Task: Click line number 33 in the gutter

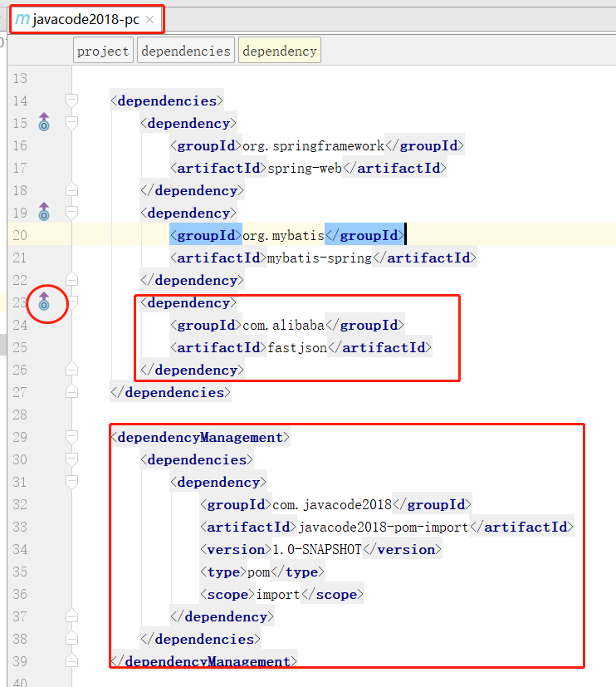Action: point(18,527)
